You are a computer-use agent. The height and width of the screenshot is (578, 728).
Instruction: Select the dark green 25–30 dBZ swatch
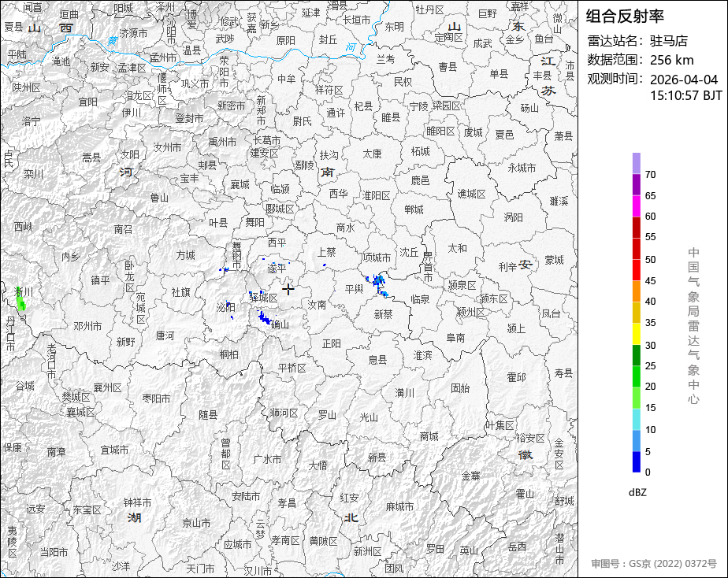(x=636, y=355)
